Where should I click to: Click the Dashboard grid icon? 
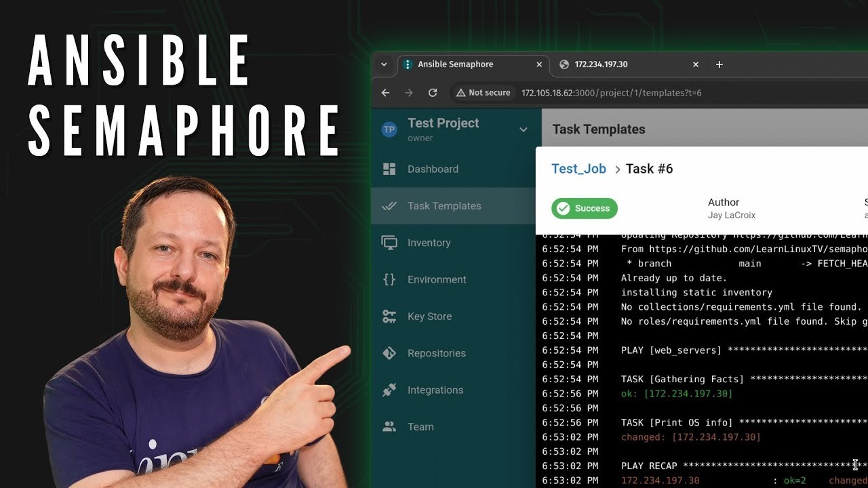(x=389, y=169)
